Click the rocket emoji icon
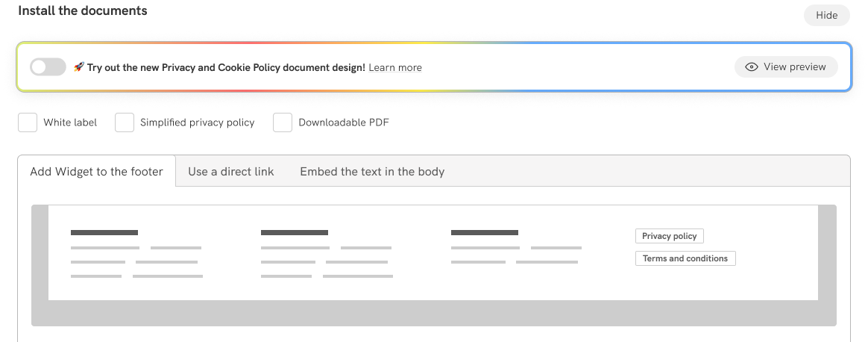Image resolution: width=868 pixels, height=342 pixels. 78,67
